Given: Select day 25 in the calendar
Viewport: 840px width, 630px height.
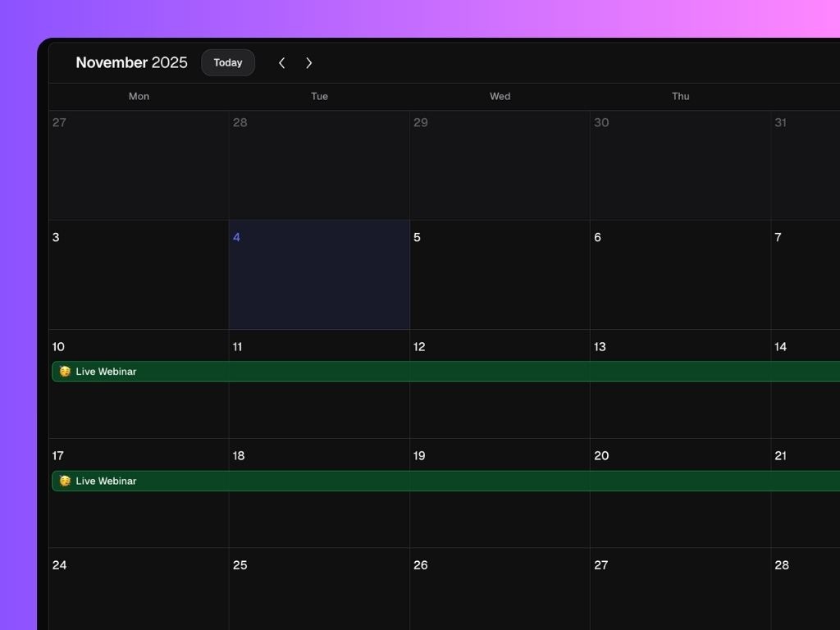Looking at the screenshot, I should tap(319, 589).
